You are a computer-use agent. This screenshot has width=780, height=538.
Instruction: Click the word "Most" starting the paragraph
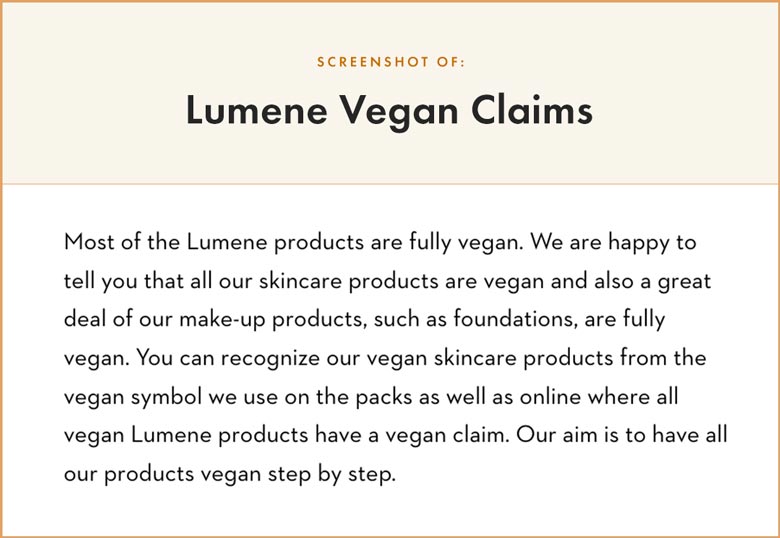88,242
